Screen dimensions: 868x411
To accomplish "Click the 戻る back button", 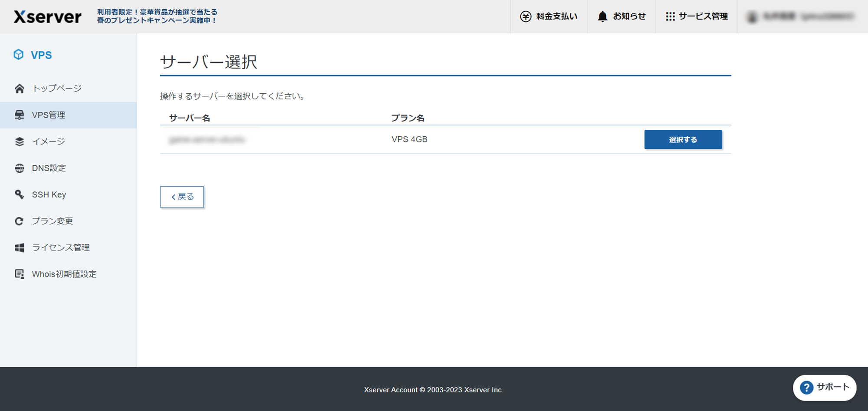I will [181, 197].
